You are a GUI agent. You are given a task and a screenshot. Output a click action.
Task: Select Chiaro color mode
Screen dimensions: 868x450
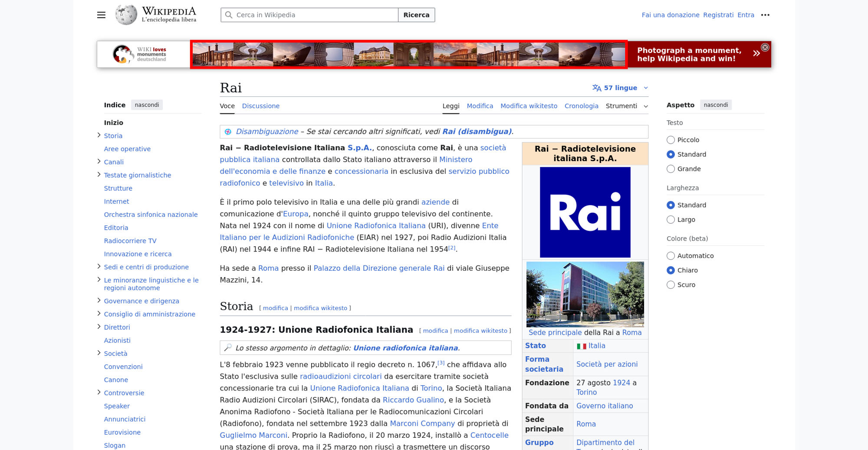pos(671,270)
